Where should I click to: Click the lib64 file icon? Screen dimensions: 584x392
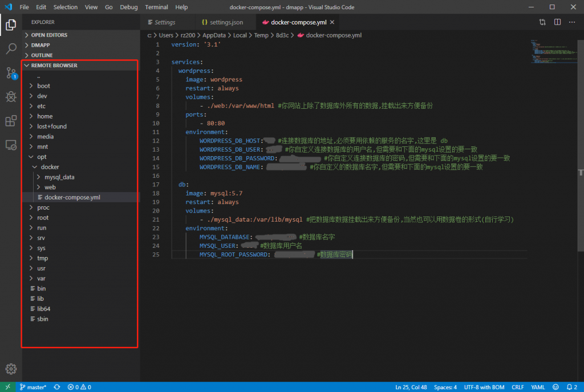click(33, 309)
